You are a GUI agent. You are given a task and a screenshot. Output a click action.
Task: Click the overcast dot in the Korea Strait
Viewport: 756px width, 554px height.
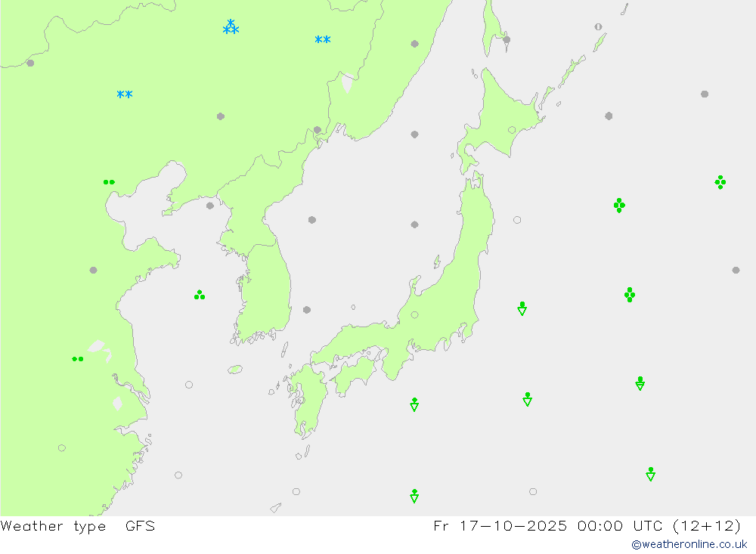pyautogui.click(x=307, y=310)
